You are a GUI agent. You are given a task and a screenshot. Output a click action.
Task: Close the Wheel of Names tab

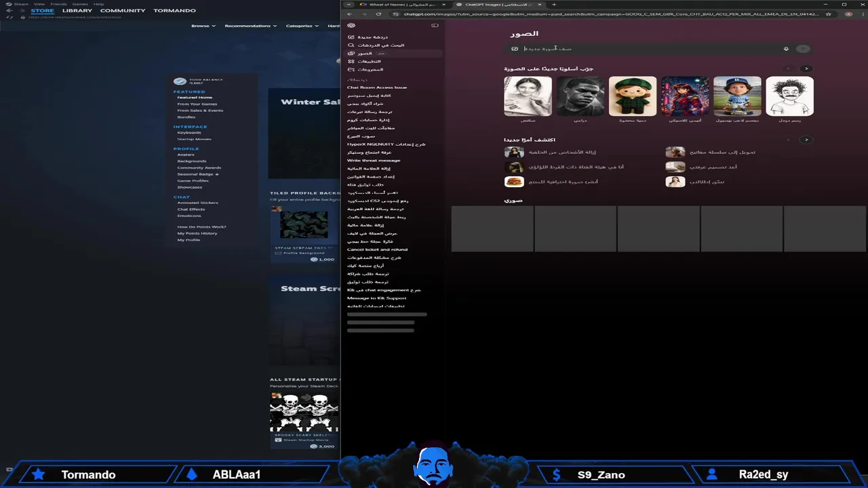pos(443,5)
